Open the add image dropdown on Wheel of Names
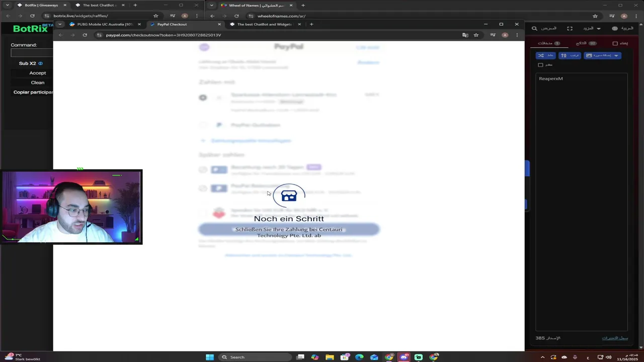The image size is (644, 362). point(603,55)
